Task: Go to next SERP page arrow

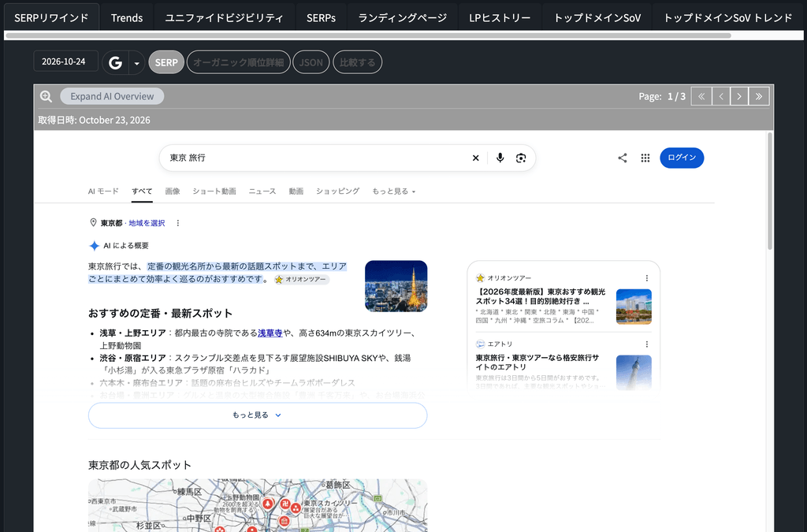Action: tap(739, 96)
